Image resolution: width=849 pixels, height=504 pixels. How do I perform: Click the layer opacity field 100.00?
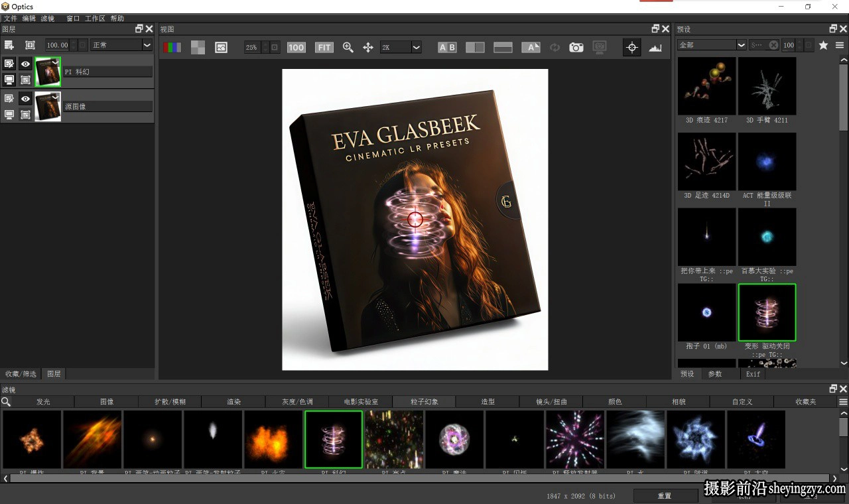click(x=58, y=45)
